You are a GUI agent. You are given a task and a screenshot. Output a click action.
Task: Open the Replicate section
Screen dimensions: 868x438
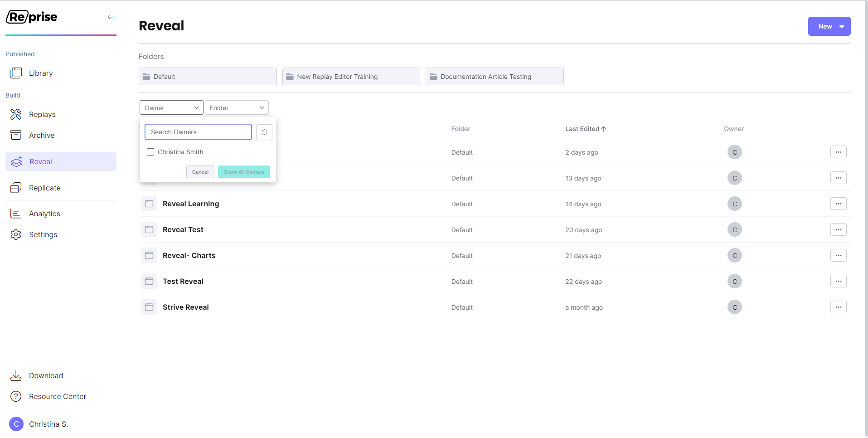44,188
